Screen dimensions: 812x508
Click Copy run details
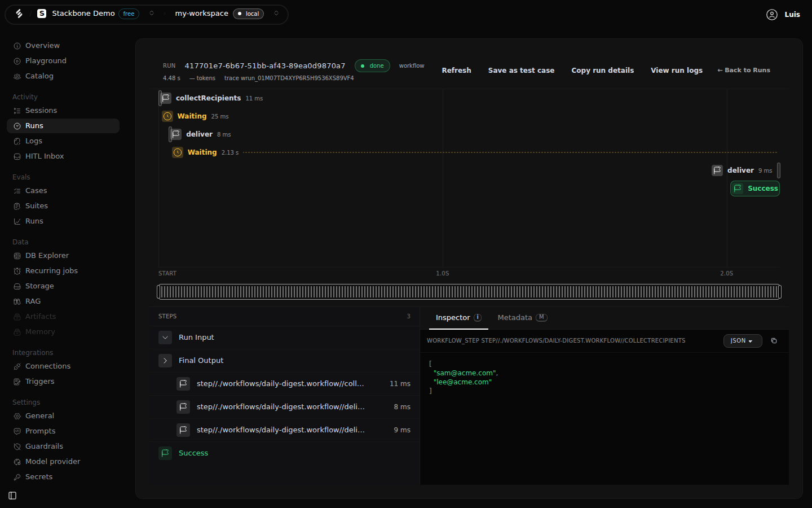tap(602, 71)
